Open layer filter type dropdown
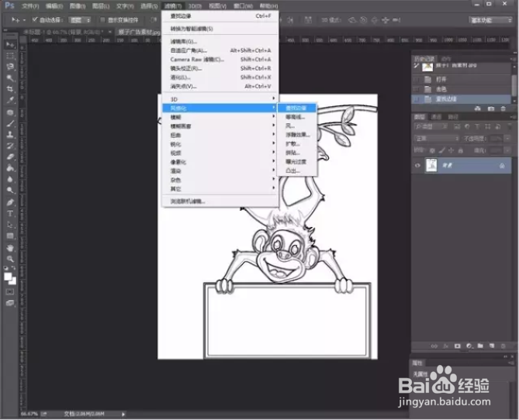This screenshot has width=519, height=420. click(x=431, y=126)
